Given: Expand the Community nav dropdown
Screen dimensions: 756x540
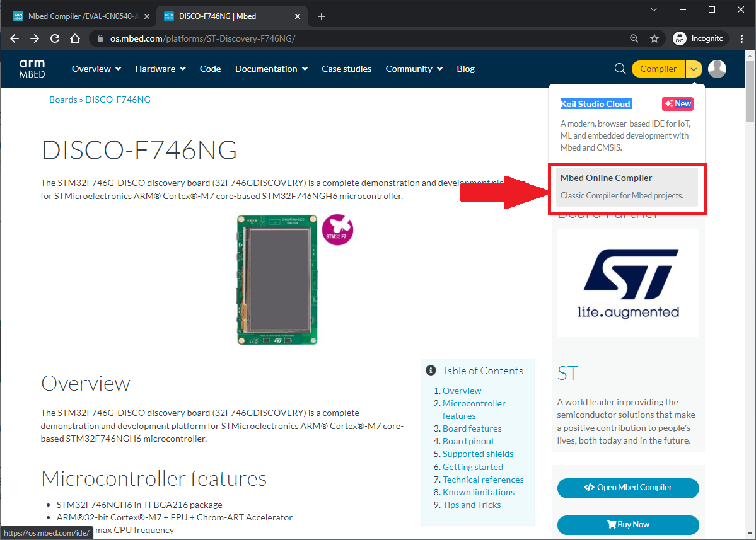Looking at the screenshot, I should pyautogui.click(x=414, y=69).
